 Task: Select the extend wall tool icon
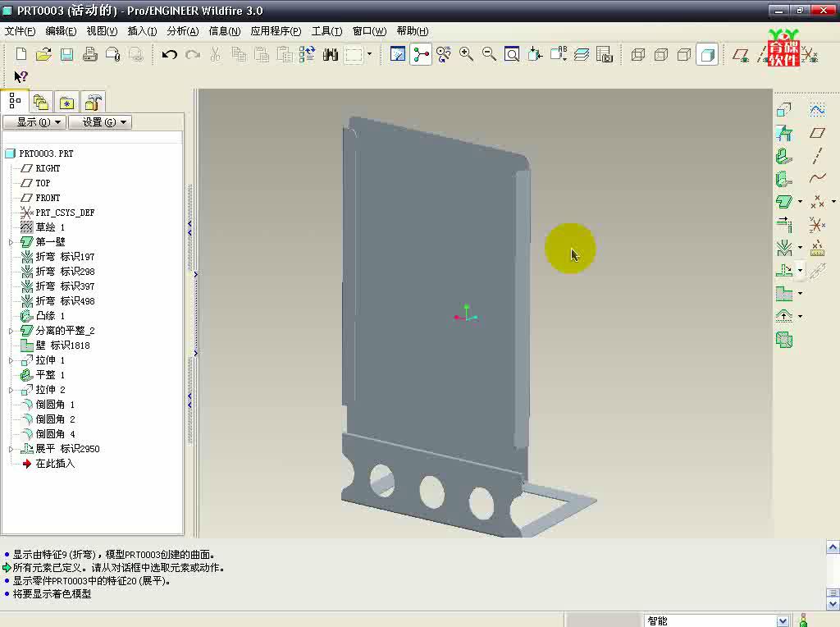(x=783, y=225)
